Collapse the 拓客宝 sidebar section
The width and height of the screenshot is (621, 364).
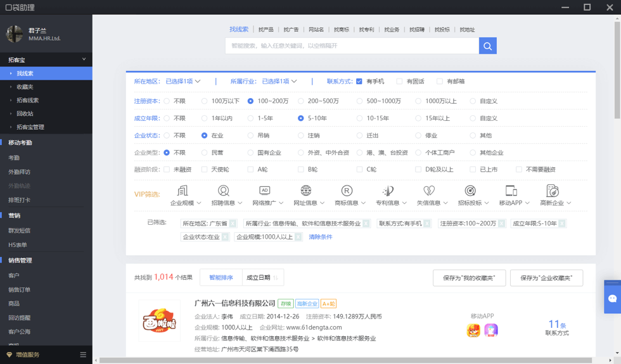84,60
